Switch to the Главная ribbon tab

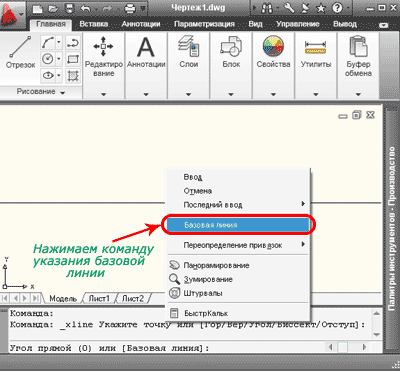click(51, 24)
